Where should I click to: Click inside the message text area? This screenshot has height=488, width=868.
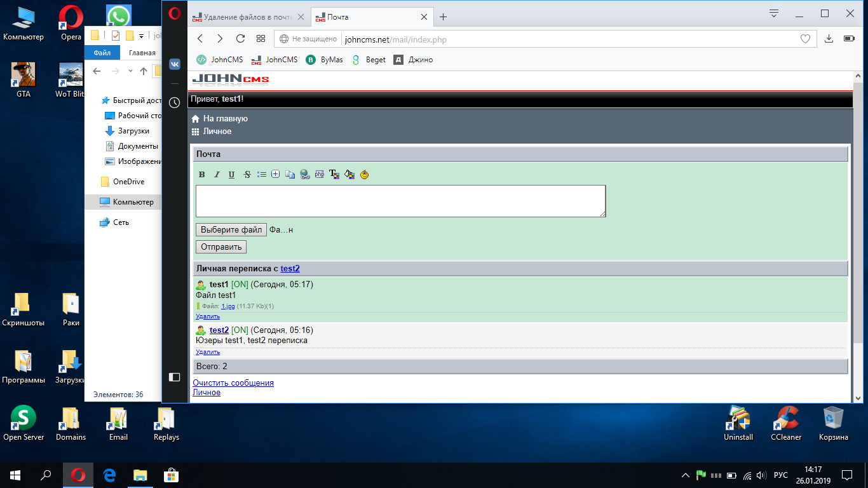[x=400, y=201]
